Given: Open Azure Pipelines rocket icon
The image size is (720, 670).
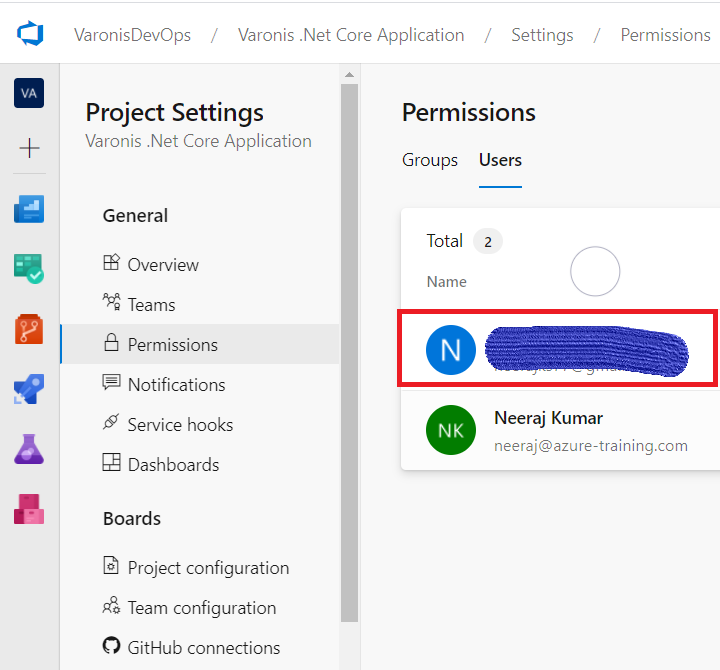Looking at the screenshot, I should click(29, 389).
